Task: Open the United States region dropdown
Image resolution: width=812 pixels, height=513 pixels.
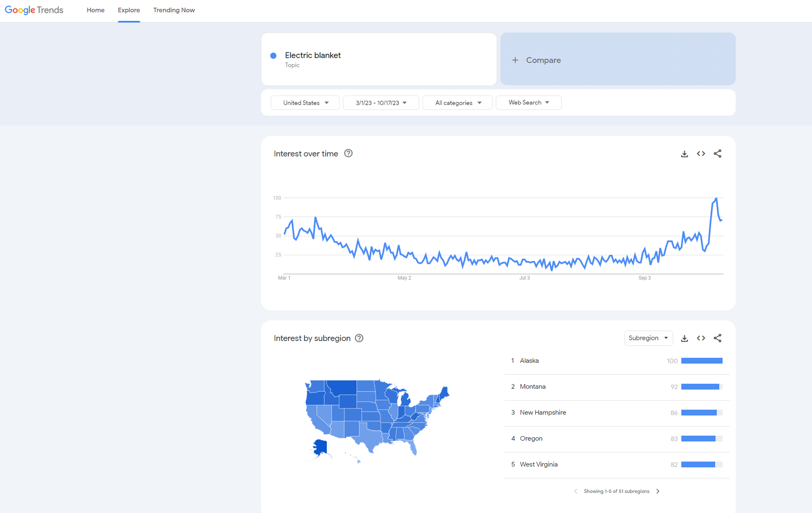Action: click(305, 103)
